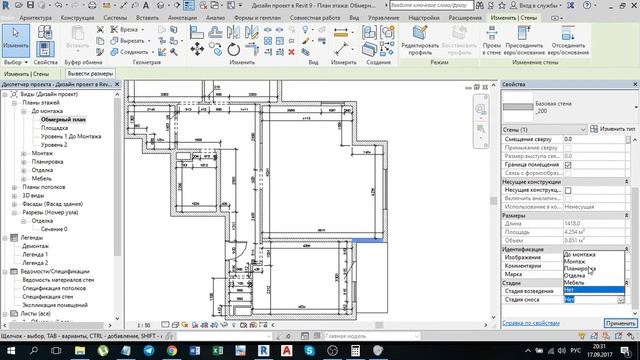Expand the Монтаж tree node

tap(24, 153)
